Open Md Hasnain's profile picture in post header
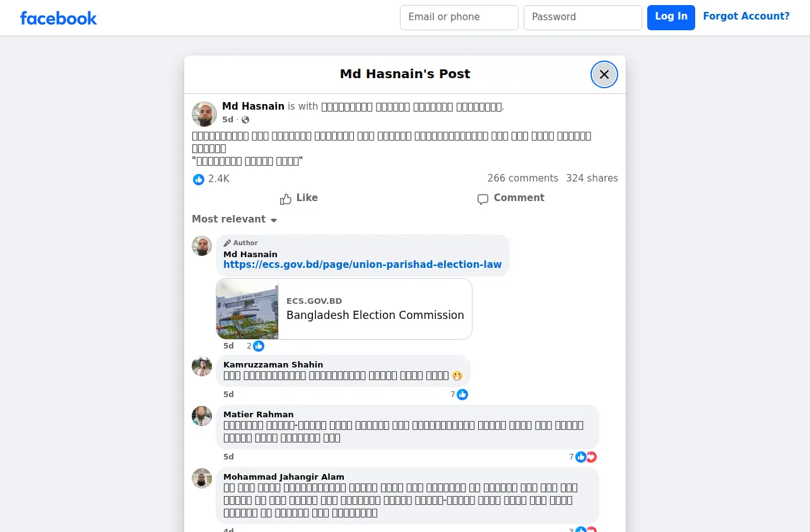 (x=204, y=114)
